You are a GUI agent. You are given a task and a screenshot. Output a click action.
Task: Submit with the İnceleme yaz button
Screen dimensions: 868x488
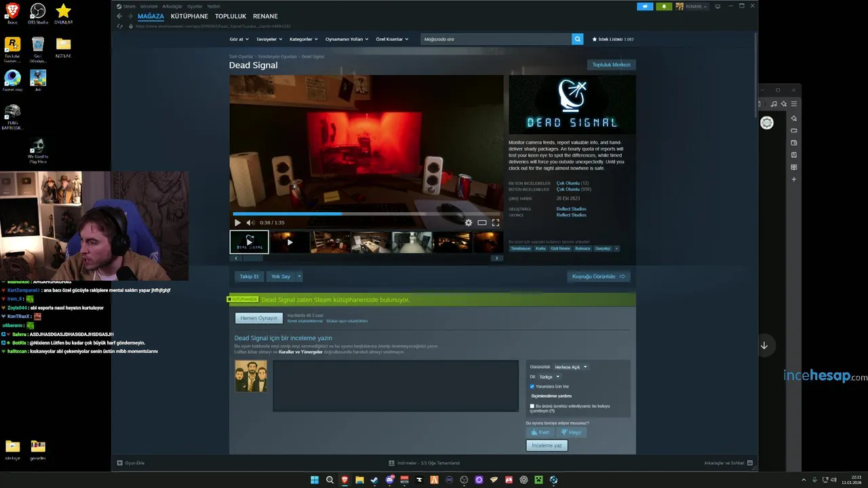point(547,445)
